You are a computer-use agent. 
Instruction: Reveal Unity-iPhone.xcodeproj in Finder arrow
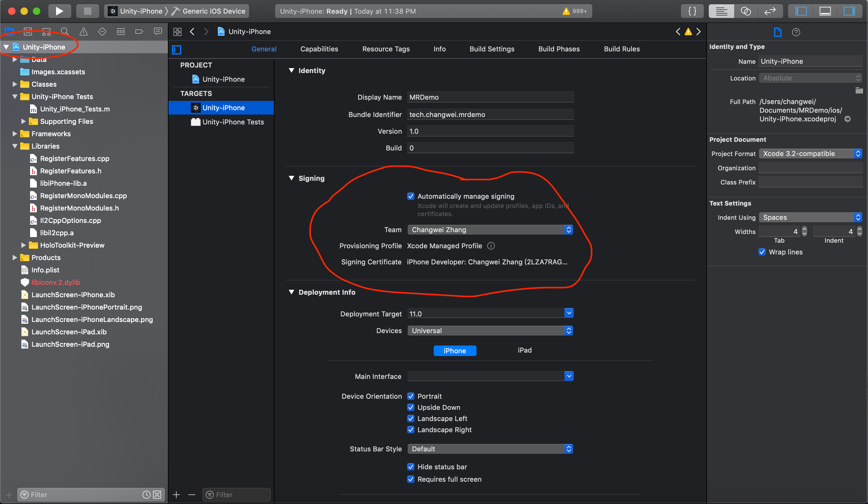(848, 119)
